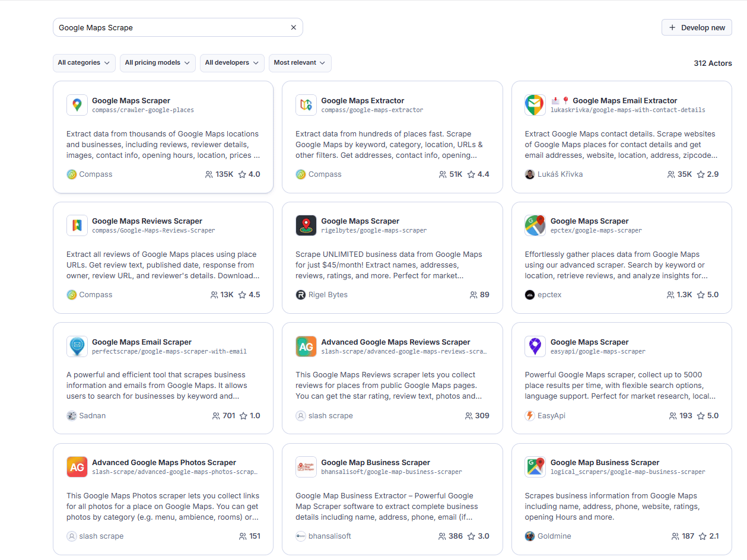Click the bhansalisoft developer avatar icon

[301, 536]
